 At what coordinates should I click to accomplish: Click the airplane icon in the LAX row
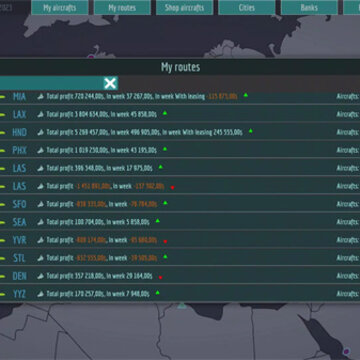click(40, 114)
